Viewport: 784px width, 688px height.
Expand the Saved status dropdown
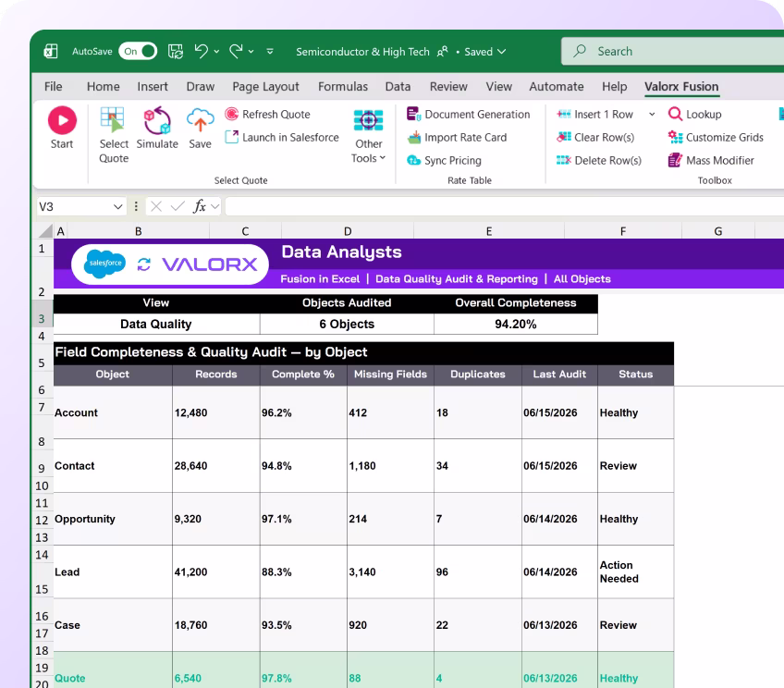click(501, 52)
